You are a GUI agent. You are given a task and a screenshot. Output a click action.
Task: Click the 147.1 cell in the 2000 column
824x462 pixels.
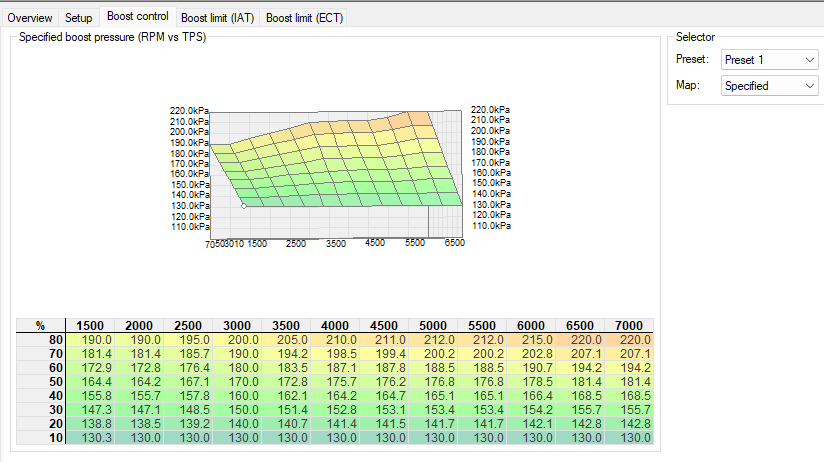138,410
